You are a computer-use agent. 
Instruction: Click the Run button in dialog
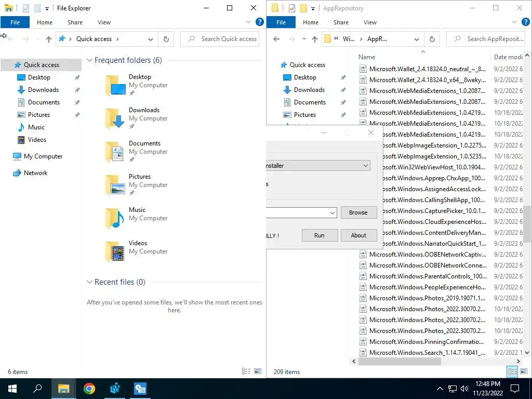tap(320, 235)
